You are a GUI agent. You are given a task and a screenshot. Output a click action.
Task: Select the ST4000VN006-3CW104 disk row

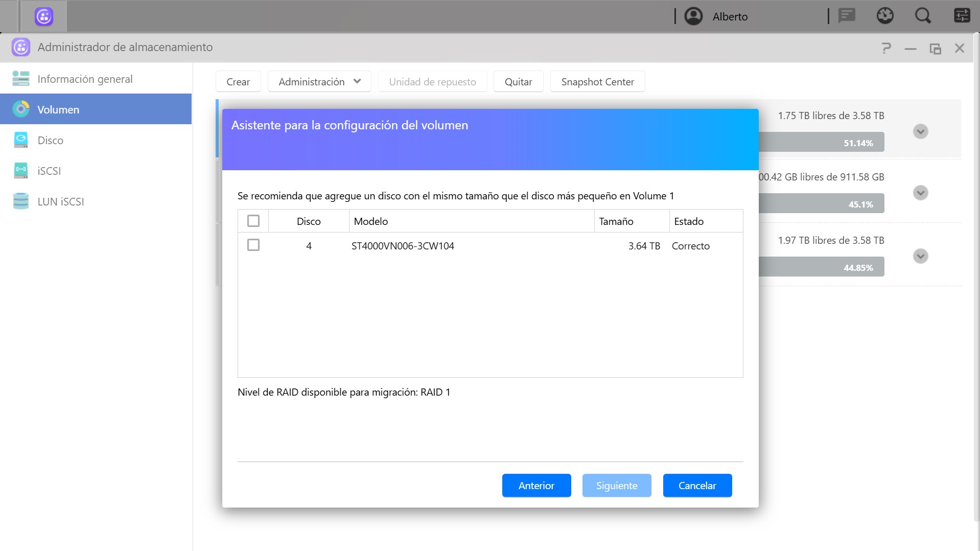tap(403, 246)
